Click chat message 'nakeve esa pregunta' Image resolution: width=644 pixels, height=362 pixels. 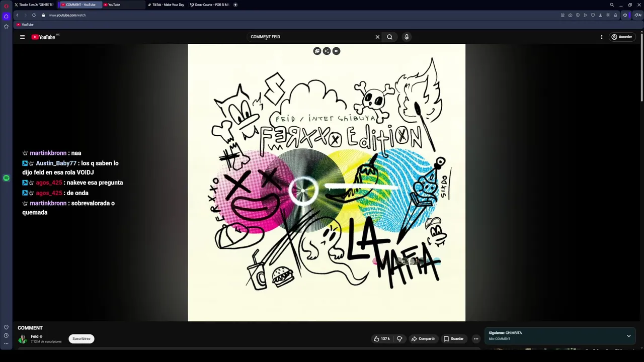[95, 183]
